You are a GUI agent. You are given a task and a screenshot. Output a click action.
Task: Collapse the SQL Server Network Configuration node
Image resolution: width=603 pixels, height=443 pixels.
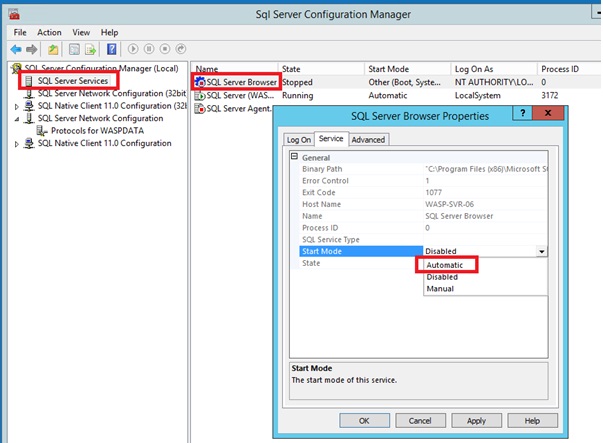[x=16, y=118]
